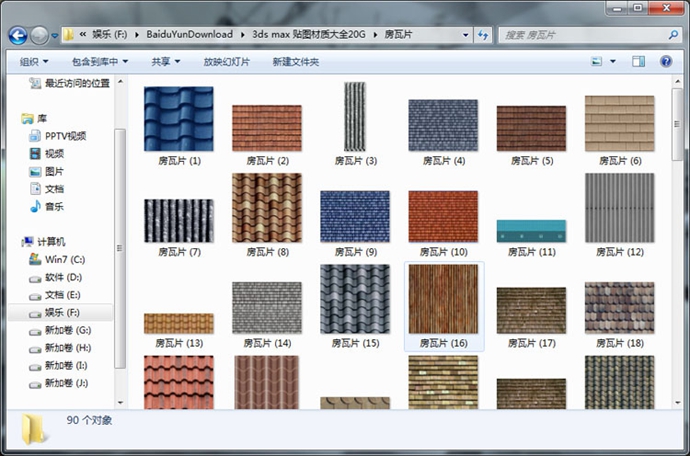Select 计算机 in the navigation pane
690x456 pixels.
pyautogui.click(x=43, y=242)
